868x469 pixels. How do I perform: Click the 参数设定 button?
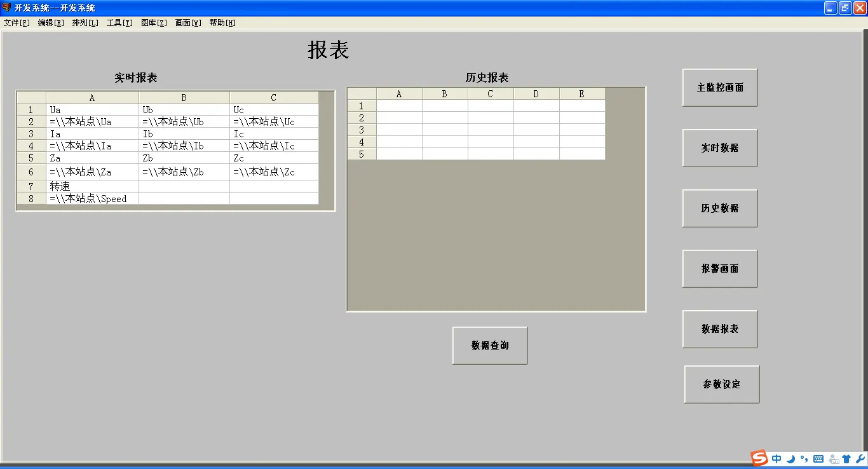721,384
